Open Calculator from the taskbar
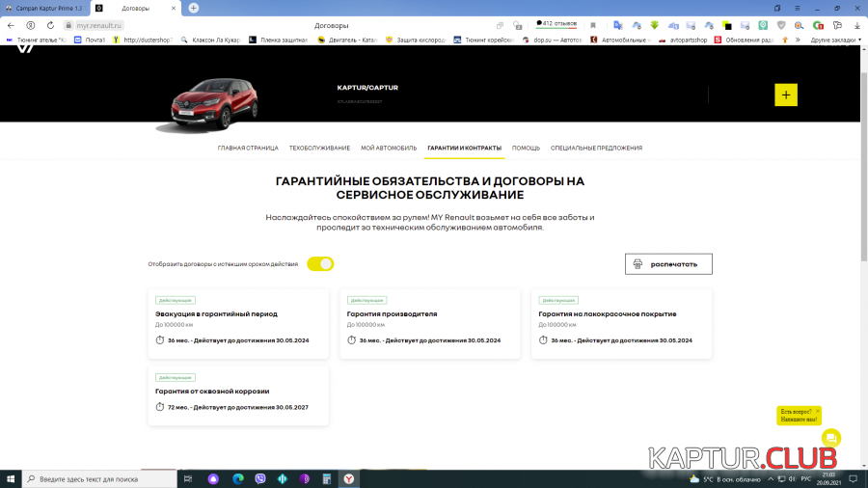 click(327, 479)
